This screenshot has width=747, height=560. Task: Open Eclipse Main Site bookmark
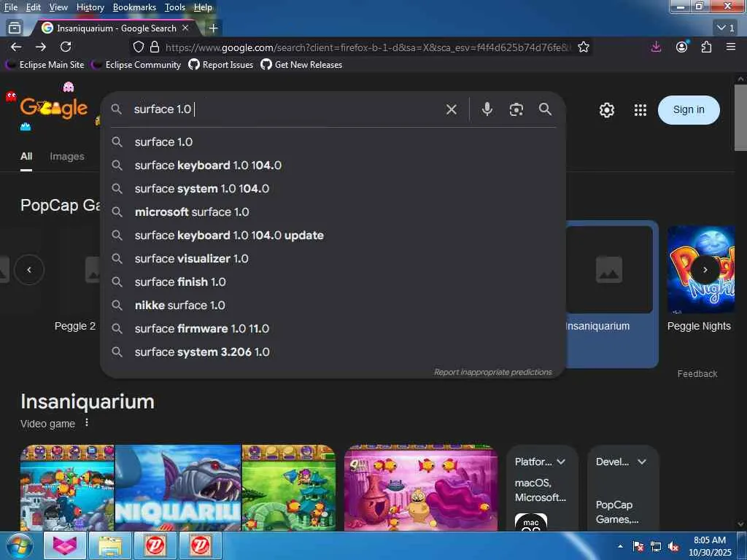coord(44,65)
